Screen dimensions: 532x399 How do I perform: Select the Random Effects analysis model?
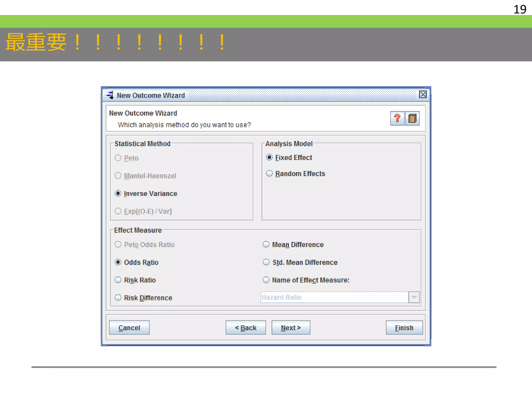pos(269,174)
